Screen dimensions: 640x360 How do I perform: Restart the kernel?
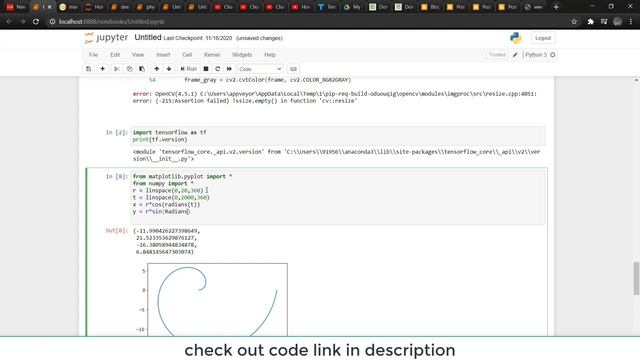click(x=218, y=69)
